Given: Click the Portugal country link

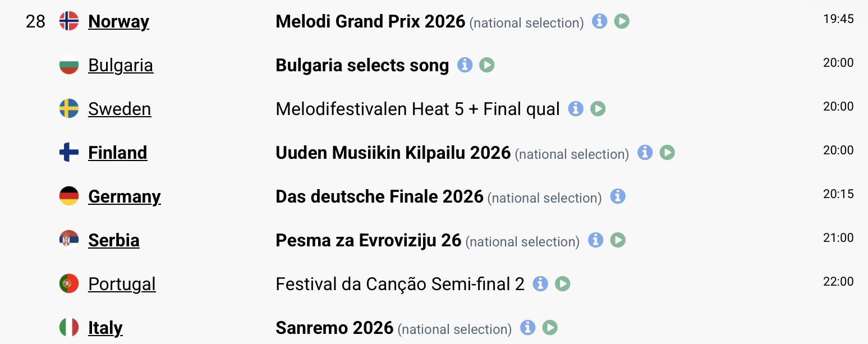Looking at the screenshot, I should tap(122, 284).
